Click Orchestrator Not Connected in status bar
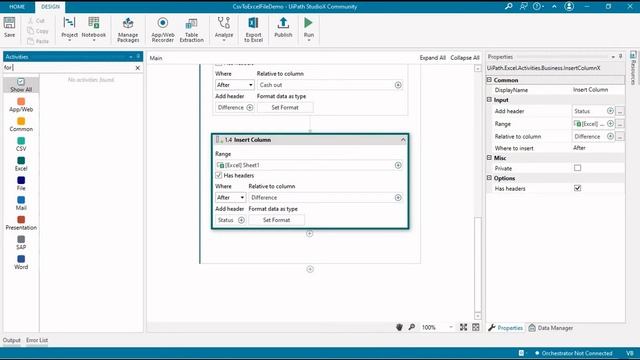 pos(573,353)
